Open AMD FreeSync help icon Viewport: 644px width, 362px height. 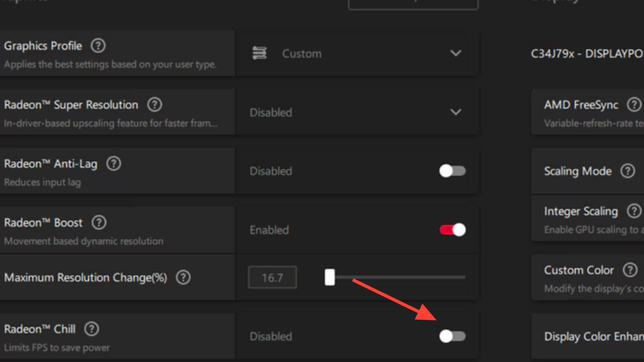coord(634,105)
